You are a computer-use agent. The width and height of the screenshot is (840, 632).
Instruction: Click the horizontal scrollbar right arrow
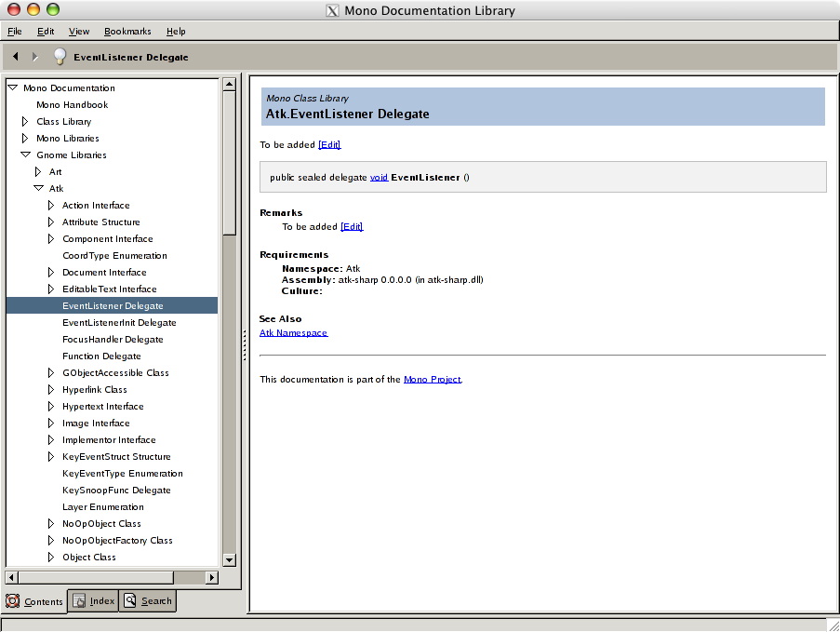pyautogui.click(x=212, y=577)
